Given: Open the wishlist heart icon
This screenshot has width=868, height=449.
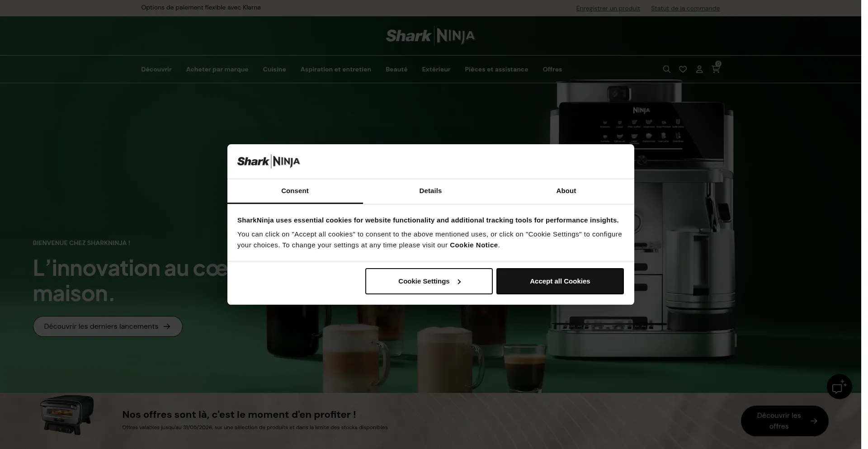Looking at the screenshot, I should [x=683, y=69].
